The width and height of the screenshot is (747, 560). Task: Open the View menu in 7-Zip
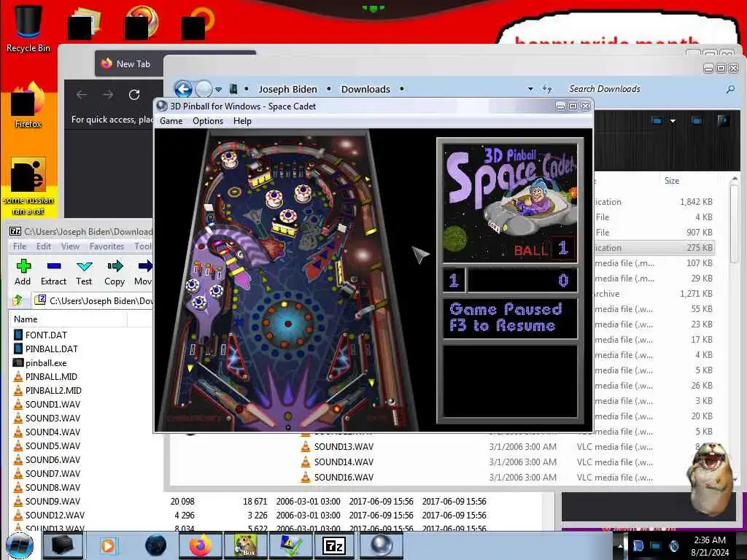click(x=70, y=246)
